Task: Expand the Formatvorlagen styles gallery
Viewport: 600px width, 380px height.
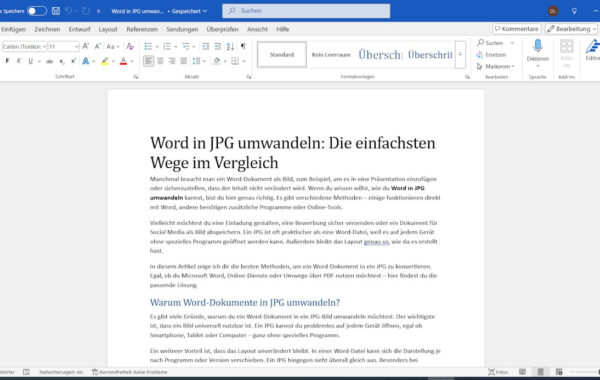Action: pos(460,55)
